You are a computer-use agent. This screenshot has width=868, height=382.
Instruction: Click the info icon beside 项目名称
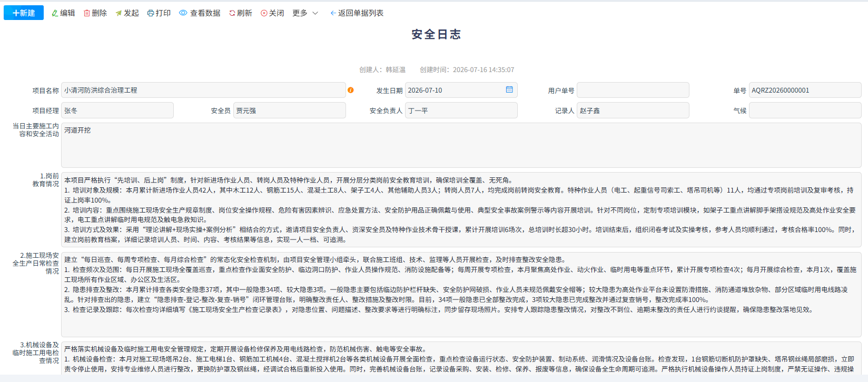[351, 90]
